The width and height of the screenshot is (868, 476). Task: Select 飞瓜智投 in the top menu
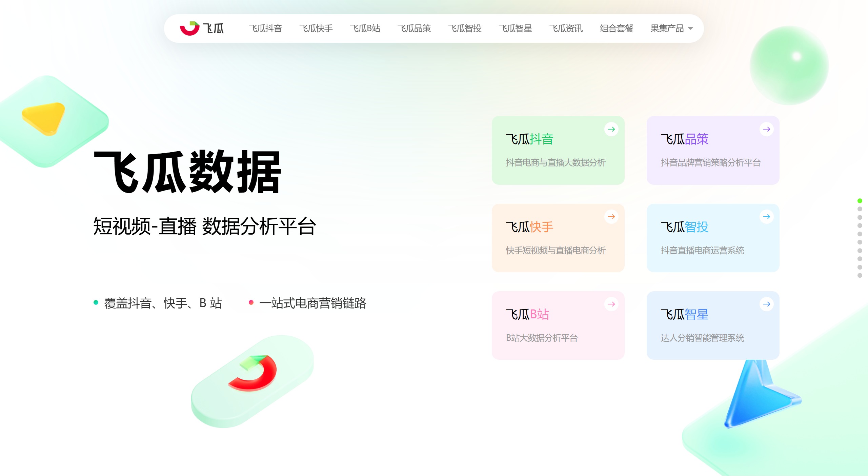pos(465,28)
